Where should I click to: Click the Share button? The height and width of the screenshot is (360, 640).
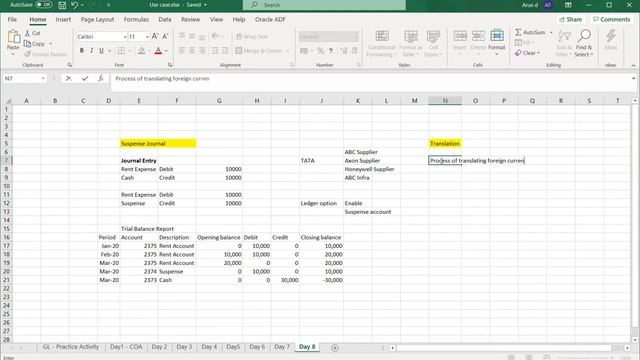[571, 19]
